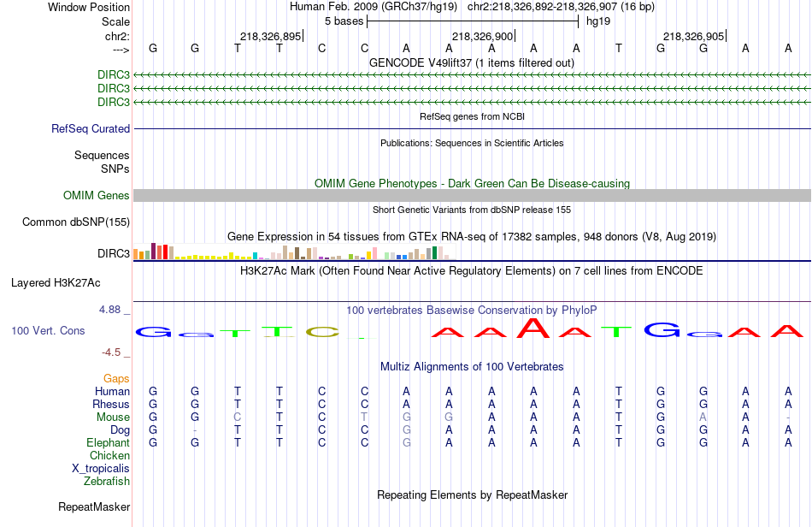812x527 pixels.
Task: Select the Human alignment row label
Action: coord(112,391)
